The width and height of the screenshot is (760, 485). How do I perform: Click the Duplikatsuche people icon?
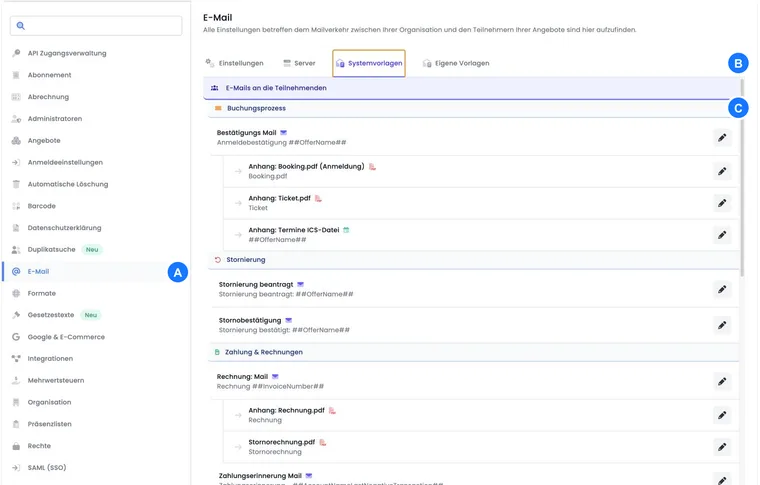pos(16,250)
